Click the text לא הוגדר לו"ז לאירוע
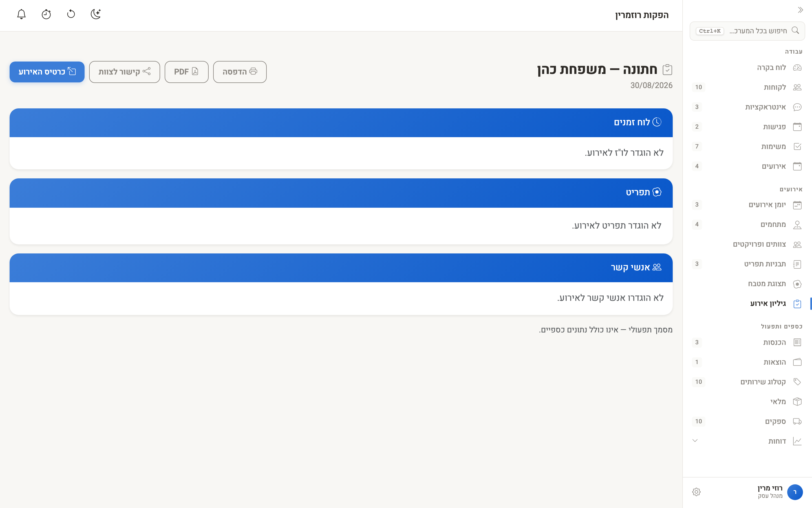 [x=624, y=153]
